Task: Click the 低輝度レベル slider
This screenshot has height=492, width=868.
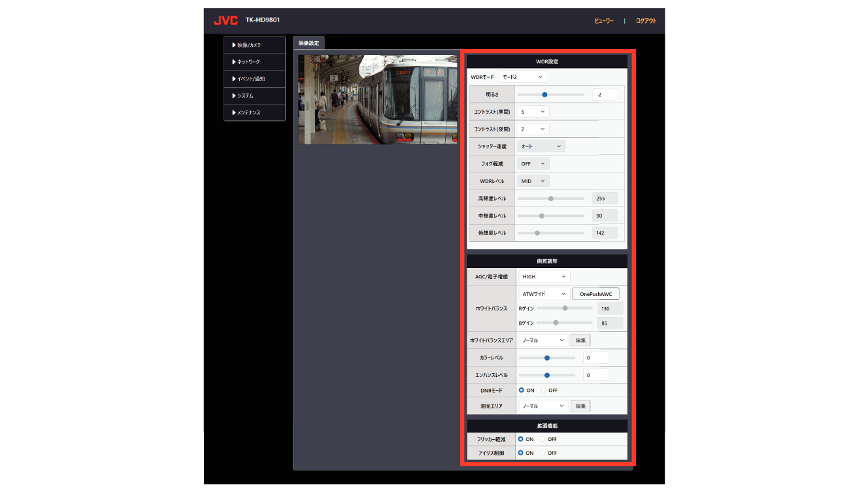Action: (x=551, y=233)
